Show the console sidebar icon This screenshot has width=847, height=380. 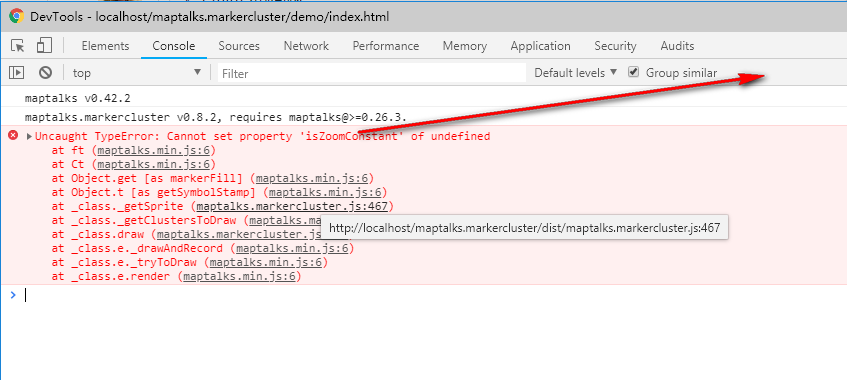(17, 72)
